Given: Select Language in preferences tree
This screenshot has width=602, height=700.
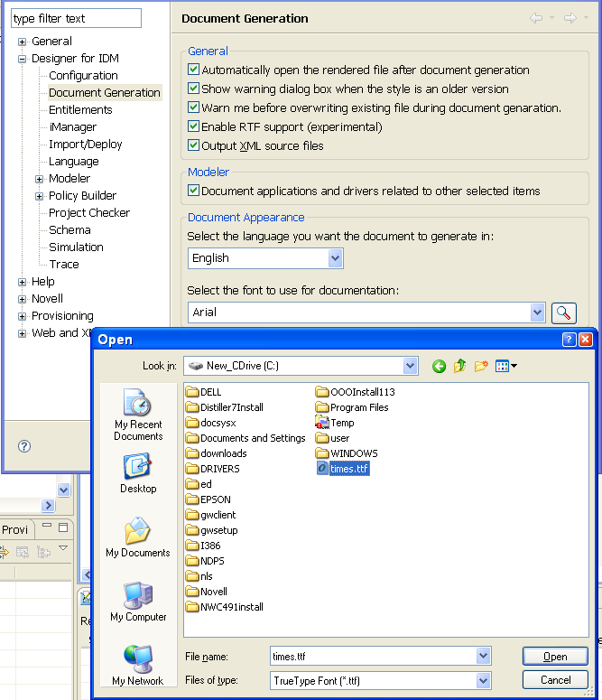Looking at the screenshot, I should [x=74, y=162].
